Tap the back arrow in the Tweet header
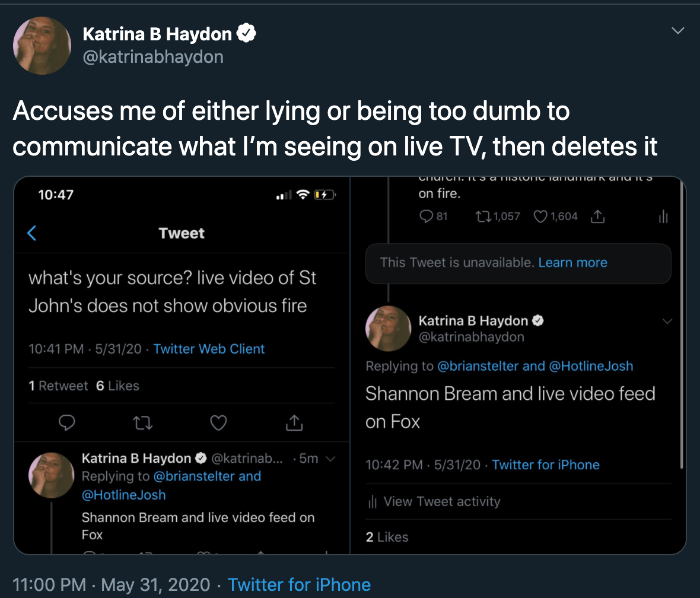Image resolution: width=700 pixels, height=598 pixels. (x=31, y=233)
